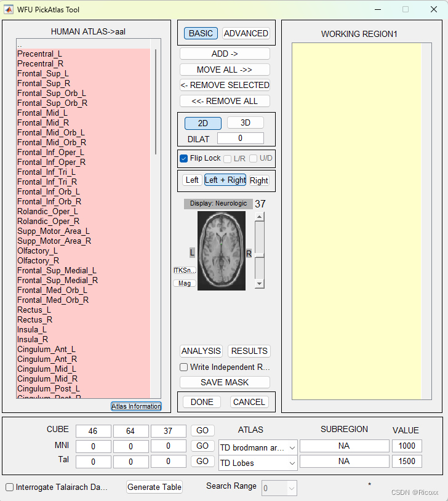Select Rolandic_Oper_R in the atlas list
The height and width of the screenshot is (501, 448).
click(x=84, y=222)
